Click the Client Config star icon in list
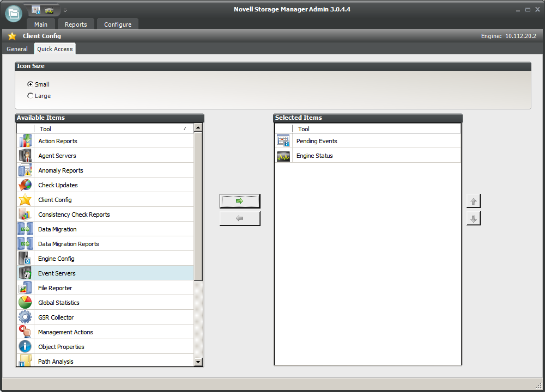The height and width of the screenshot is (392, 545). click(x=26, y=200)
